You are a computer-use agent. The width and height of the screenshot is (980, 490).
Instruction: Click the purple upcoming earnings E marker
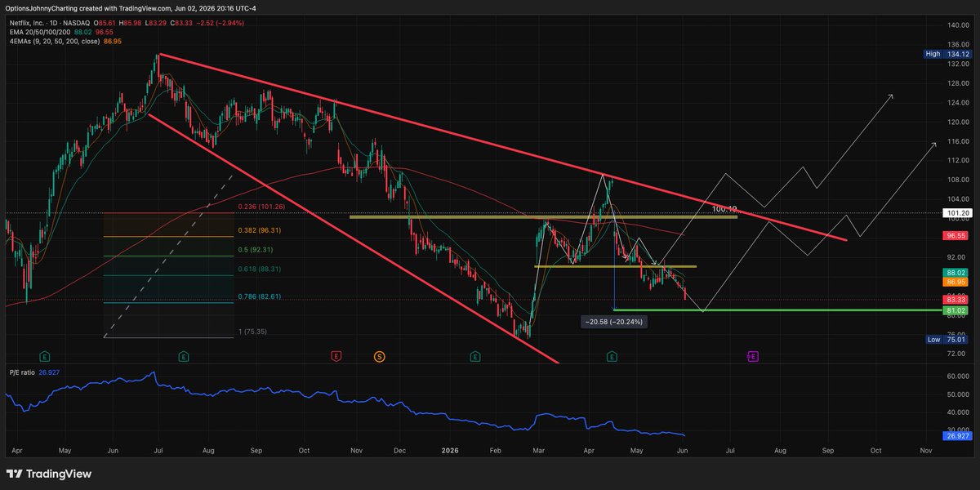coord(753,357)
